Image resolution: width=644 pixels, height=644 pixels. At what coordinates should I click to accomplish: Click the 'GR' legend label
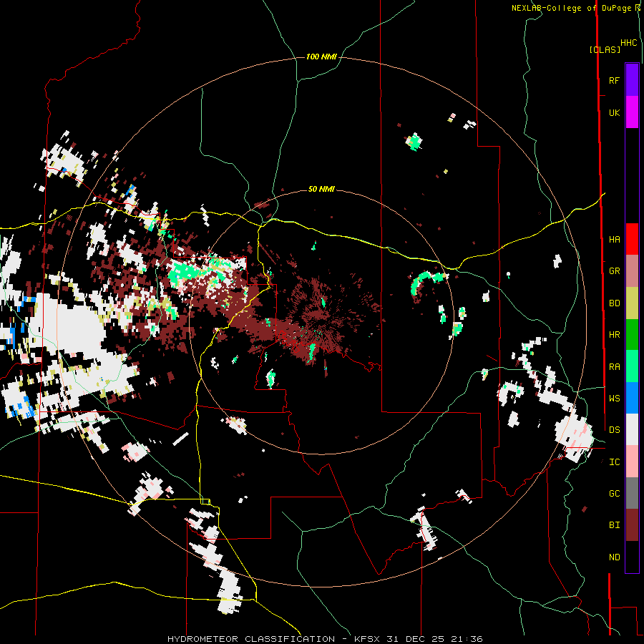[x=614, y=271]
